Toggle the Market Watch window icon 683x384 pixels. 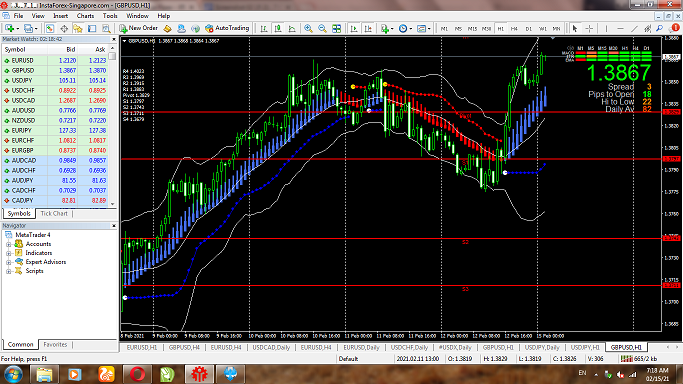[x=50, y=29]
